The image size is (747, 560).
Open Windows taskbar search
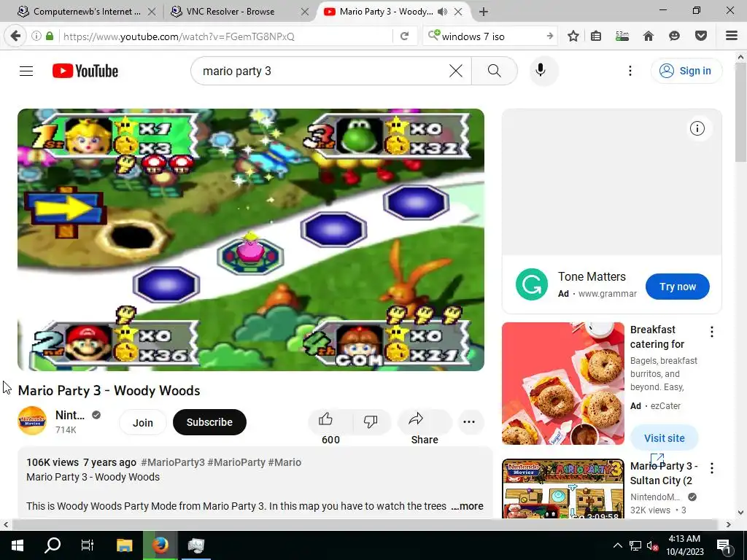[53, 545]
